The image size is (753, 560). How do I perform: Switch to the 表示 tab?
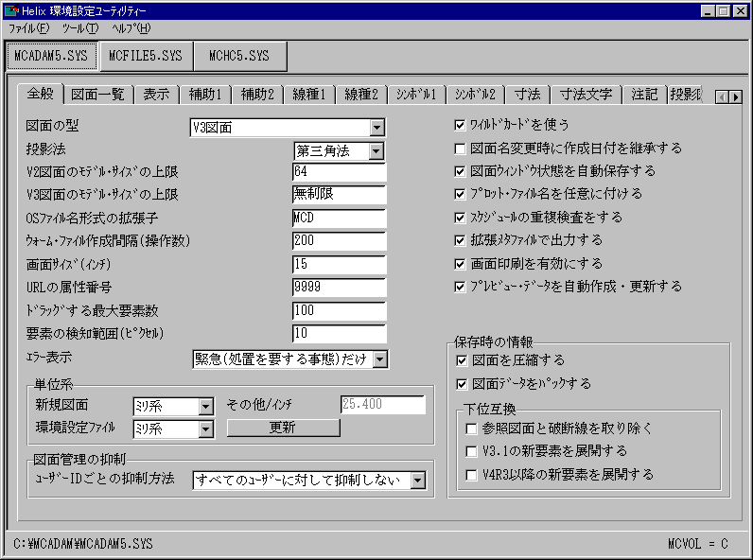156,95
